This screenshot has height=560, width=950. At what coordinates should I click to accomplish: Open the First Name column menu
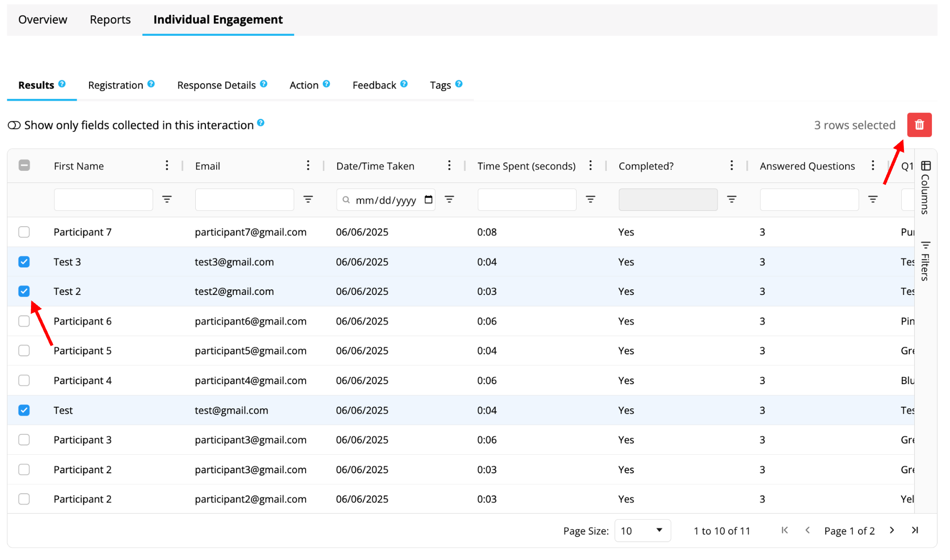pyautogui.click(x=167, y=166)
